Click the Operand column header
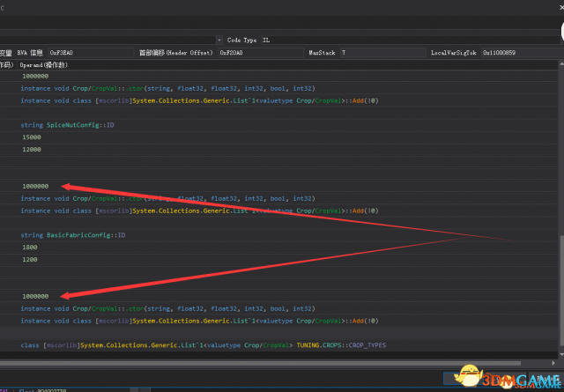 43,64
